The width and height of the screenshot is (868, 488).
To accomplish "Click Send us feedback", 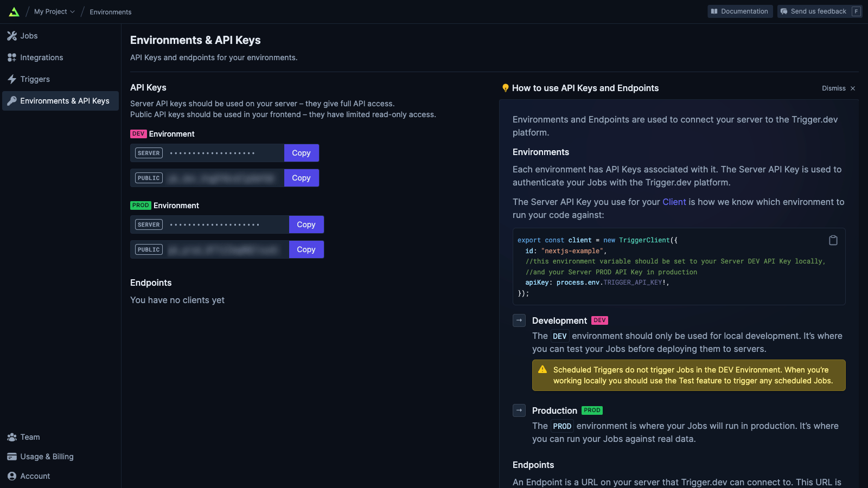I will (x=820, y=11).
